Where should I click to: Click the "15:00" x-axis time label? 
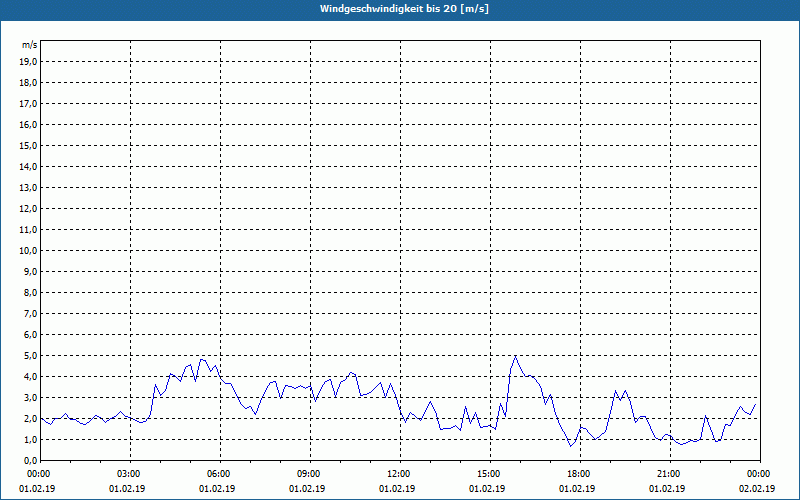pos(490,474)
